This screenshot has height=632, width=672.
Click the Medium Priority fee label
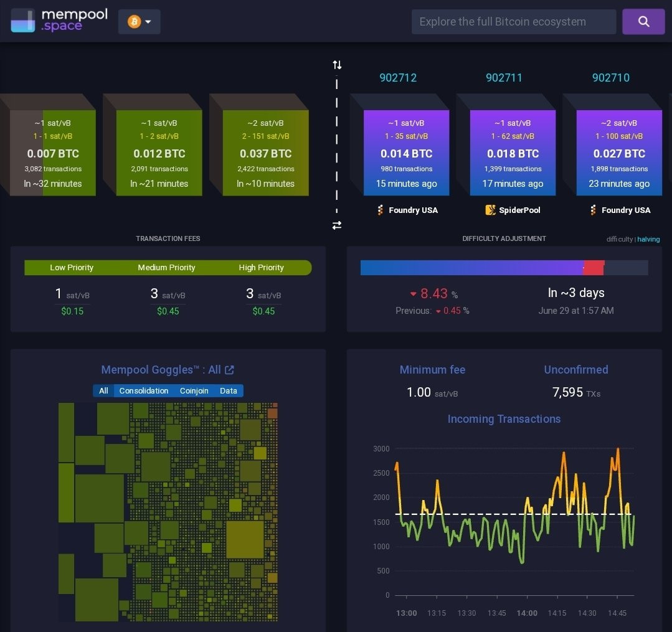pos(166,267)
